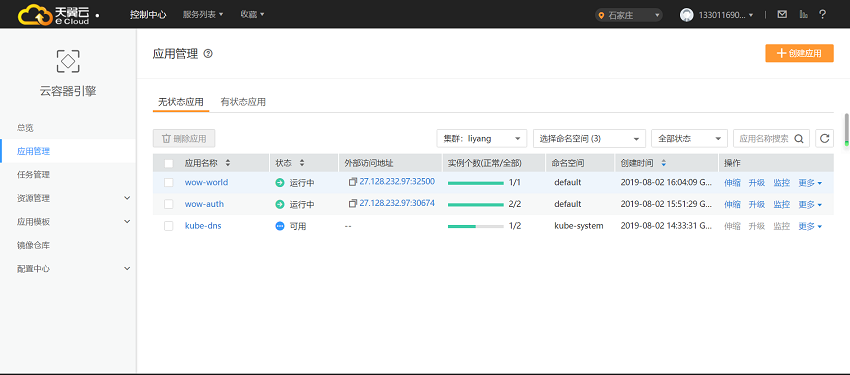850x375 pixels.
Task: Click the 创建应用 button
Action: [799, 53]
